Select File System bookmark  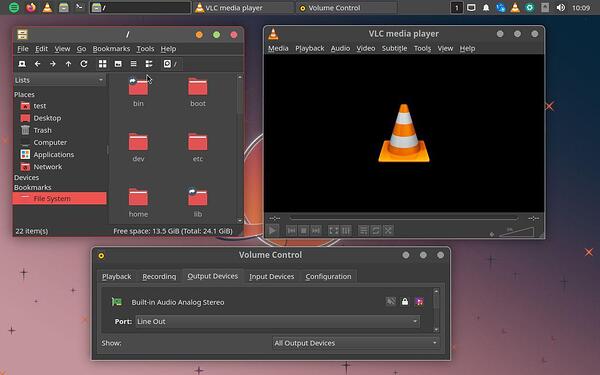pos(59,198)
